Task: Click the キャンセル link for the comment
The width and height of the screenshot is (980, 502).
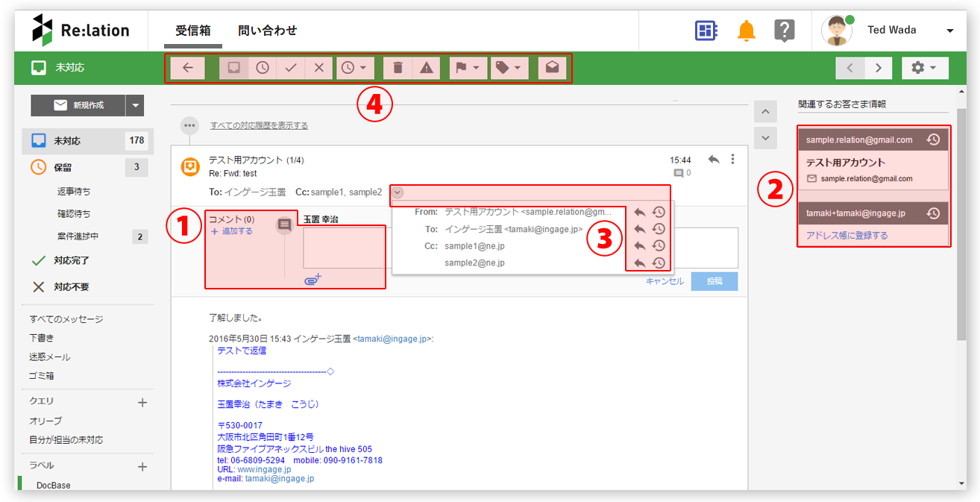Action: pyautogui.click(x=665, y=281)
